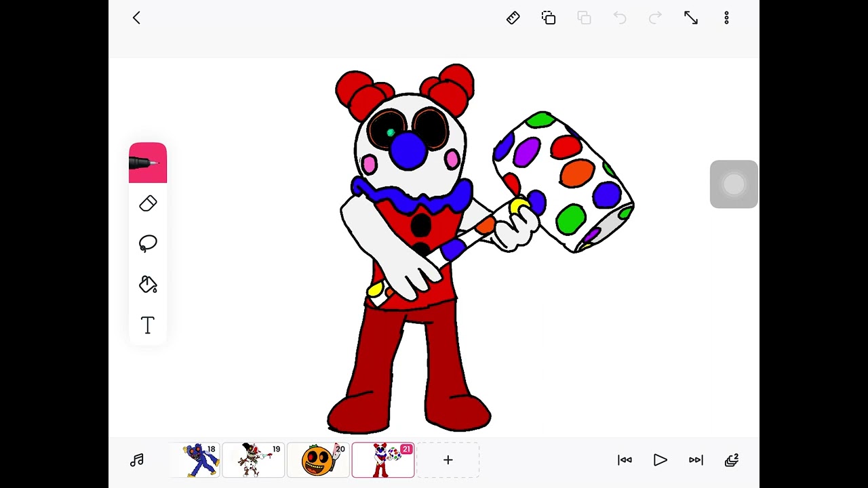Play the animation
This screenshot has width=868, height=488.
[x=660, y=460]
